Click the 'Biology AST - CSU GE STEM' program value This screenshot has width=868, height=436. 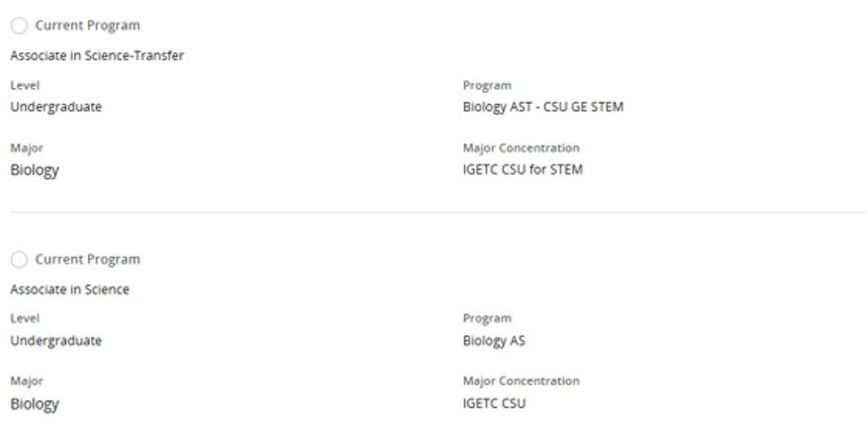[x=542, y=108]
